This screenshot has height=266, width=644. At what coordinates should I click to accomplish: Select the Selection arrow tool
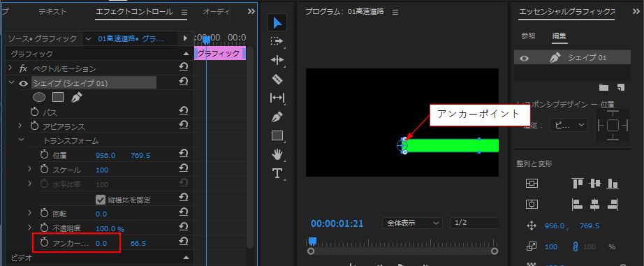click(x=277, y=22)
